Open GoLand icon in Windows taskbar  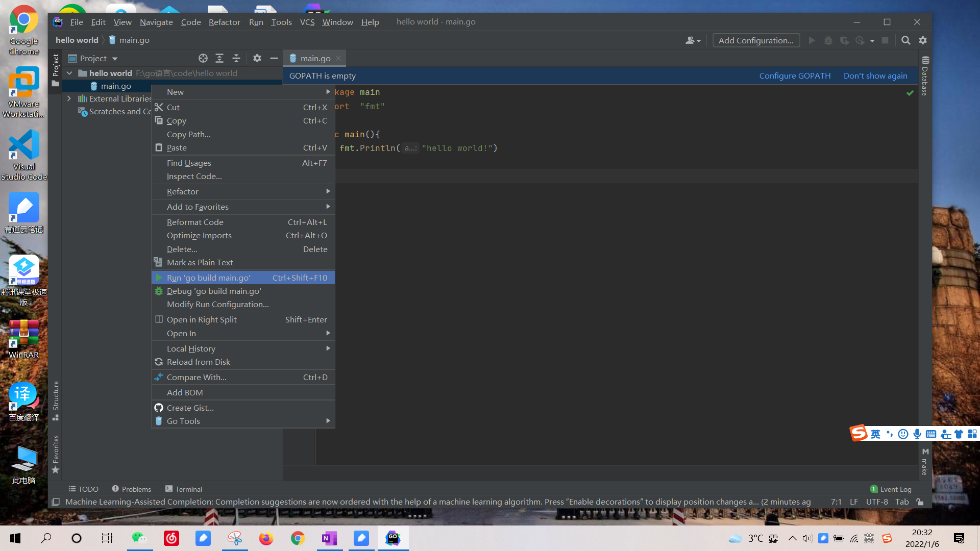[393, 538]
